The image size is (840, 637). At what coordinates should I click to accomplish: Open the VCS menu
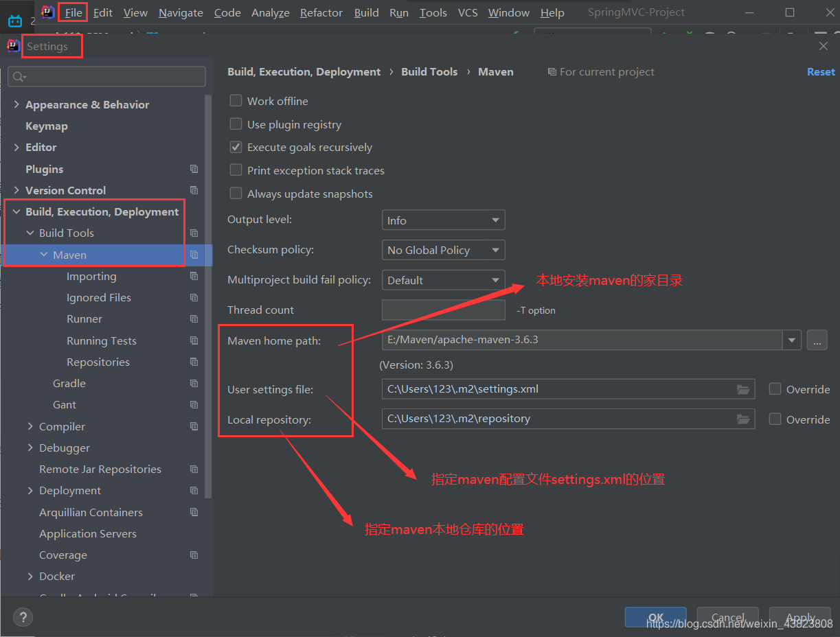click(x=468, y=12)
